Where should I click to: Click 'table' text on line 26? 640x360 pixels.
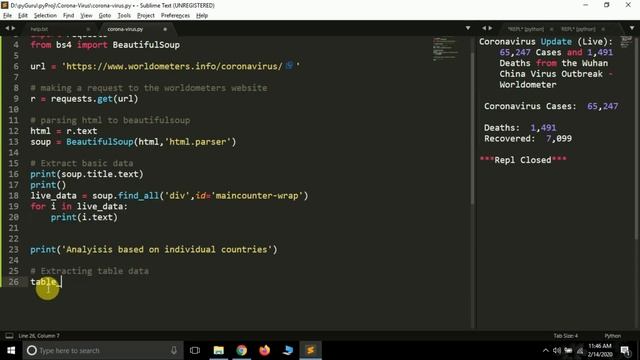point(43,282)
